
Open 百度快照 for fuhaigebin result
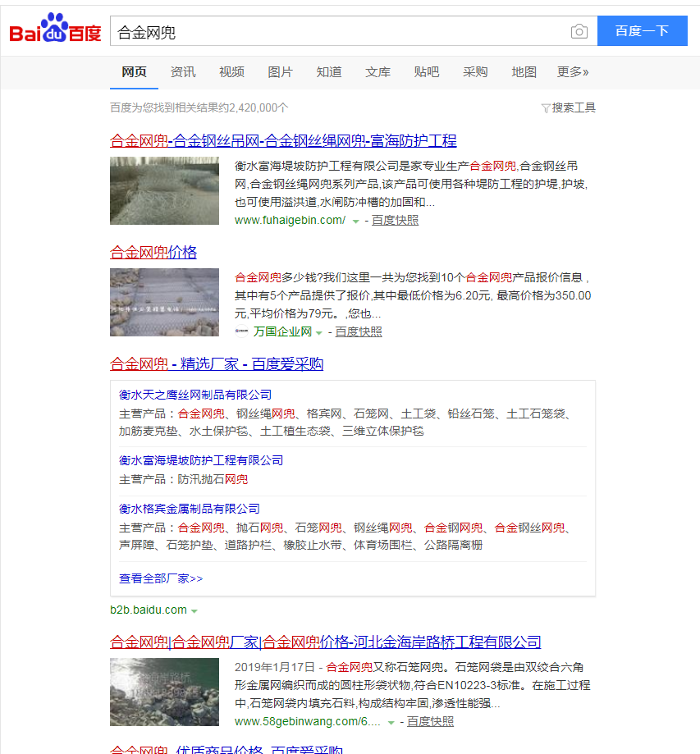[x=395, y=220]
